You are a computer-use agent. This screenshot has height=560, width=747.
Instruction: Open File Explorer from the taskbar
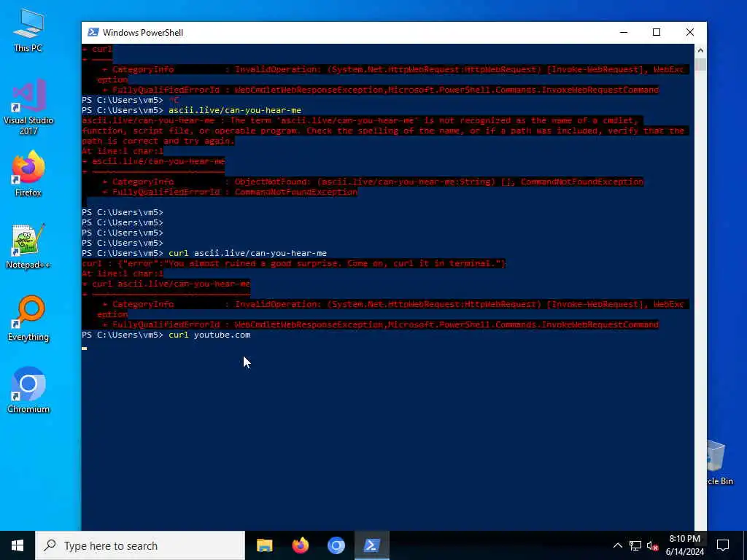click(264, 545)
